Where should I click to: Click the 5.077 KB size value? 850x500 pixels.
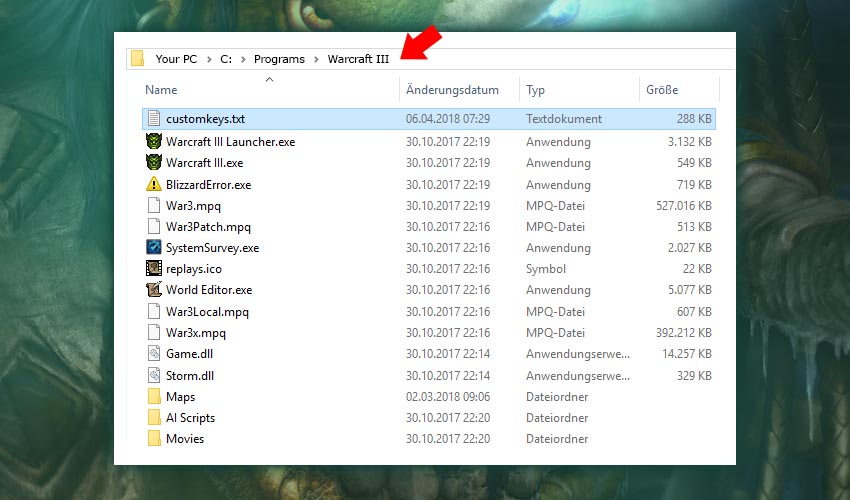[690, 290]
